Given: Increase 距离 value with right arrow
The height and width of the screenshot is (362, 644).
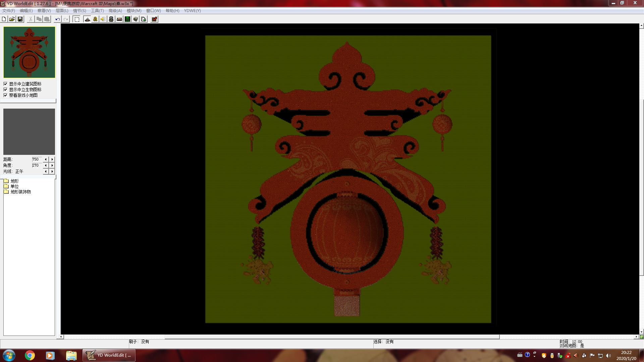Looking at the screenshot, I should [x=52, y=160].
